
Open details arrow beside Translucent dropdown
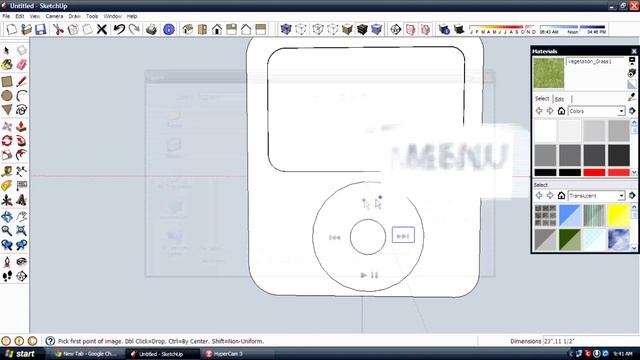pos(632,196)
